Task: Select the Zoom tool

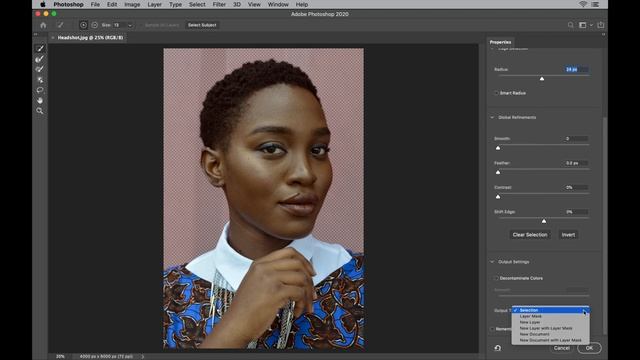Action: (40, 111)
